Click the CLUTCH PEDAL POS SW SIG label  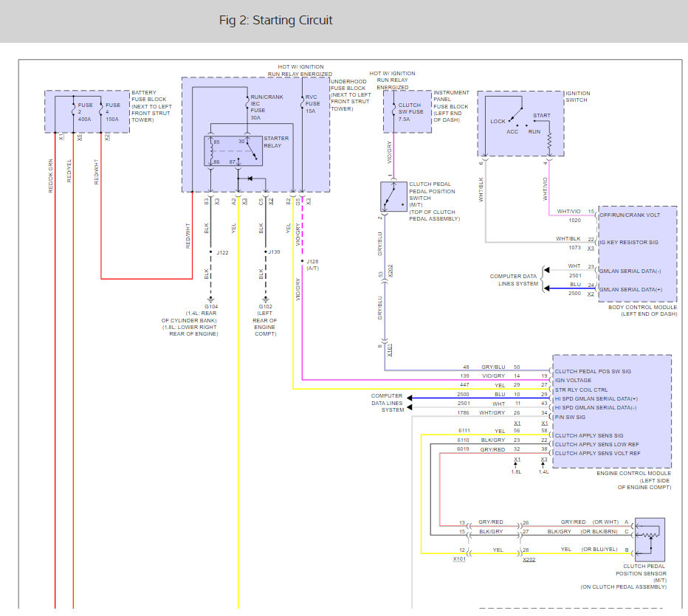click(x=594, y=371)
